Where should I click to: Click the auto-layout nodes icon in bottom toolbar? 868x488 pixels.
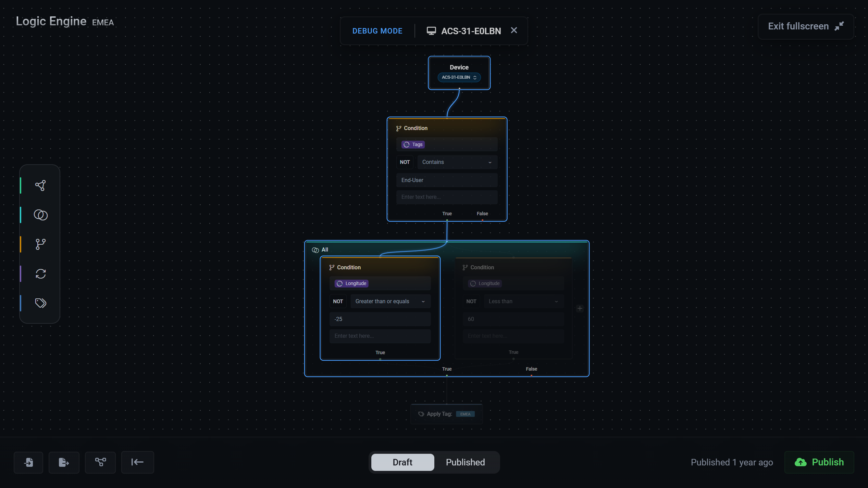click(100, 462)
